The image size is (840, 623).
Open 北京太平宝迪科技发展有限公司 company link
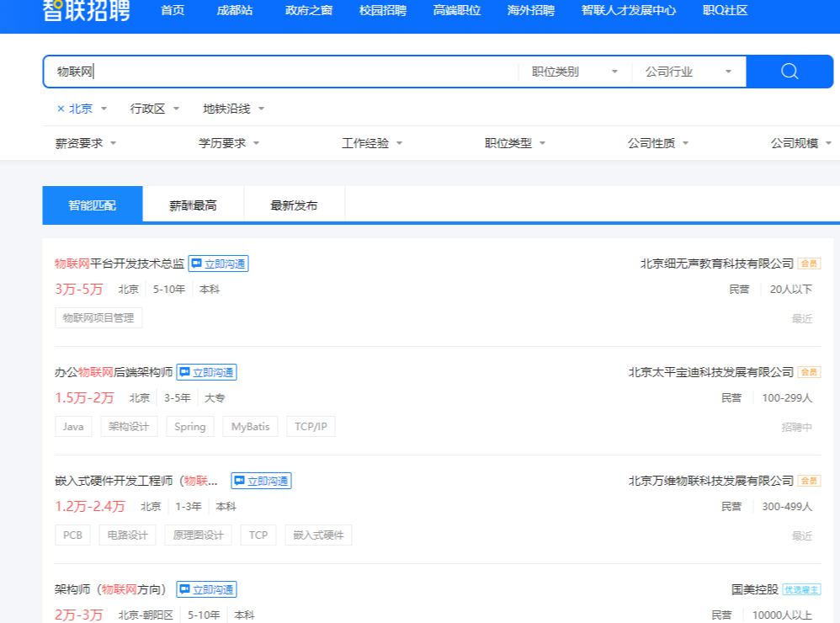point(710,372)
